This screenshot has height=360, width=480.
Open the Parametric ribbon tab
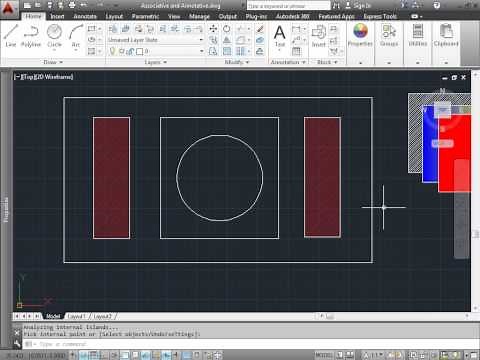(145, 16)
